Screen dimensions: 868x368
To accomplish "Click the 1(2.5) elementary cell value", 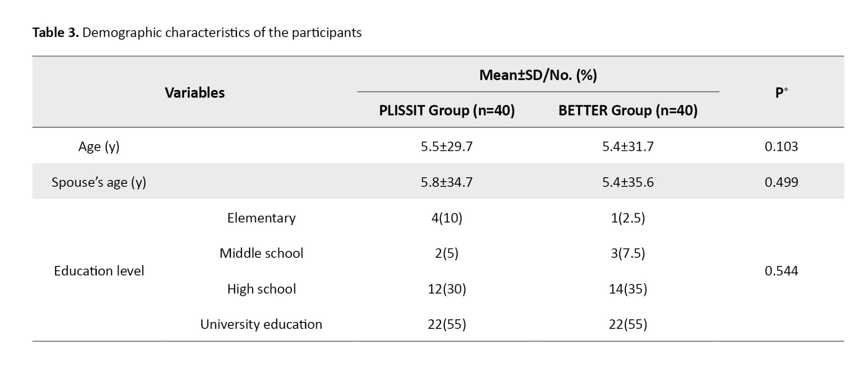I will point(628,218).
